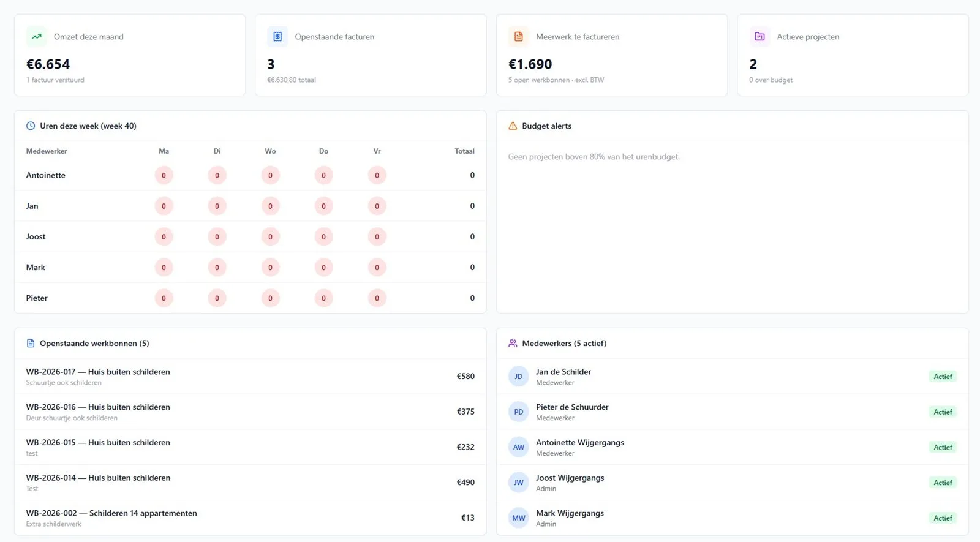Click the AW avatar of Antoinette Wijgergangs

point(519,448)
